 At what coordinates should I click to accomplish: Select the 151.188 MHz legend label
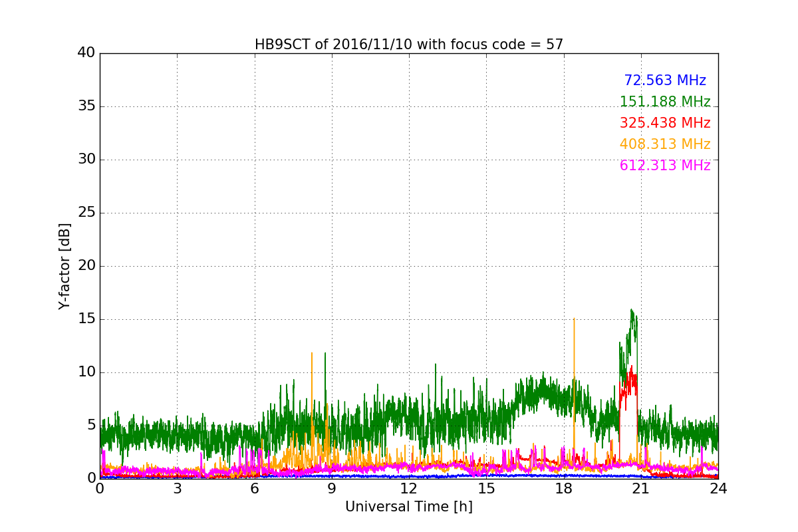(665, 102)
